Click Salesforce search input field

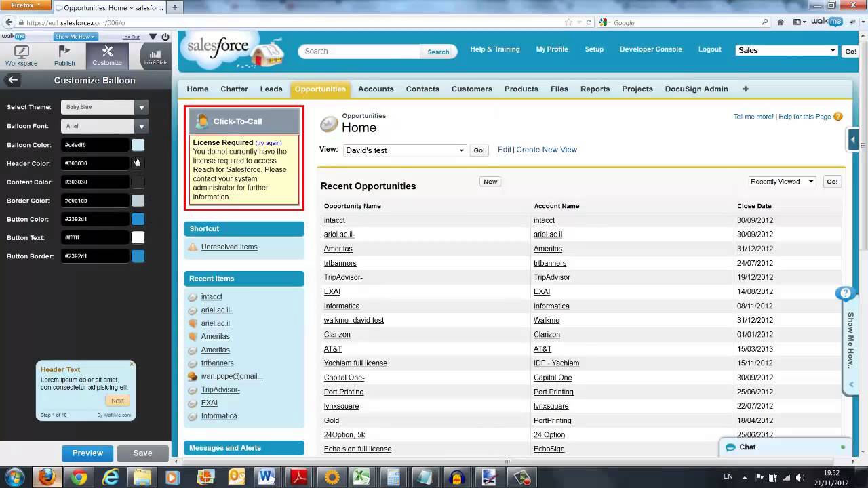tap(360, 52)
